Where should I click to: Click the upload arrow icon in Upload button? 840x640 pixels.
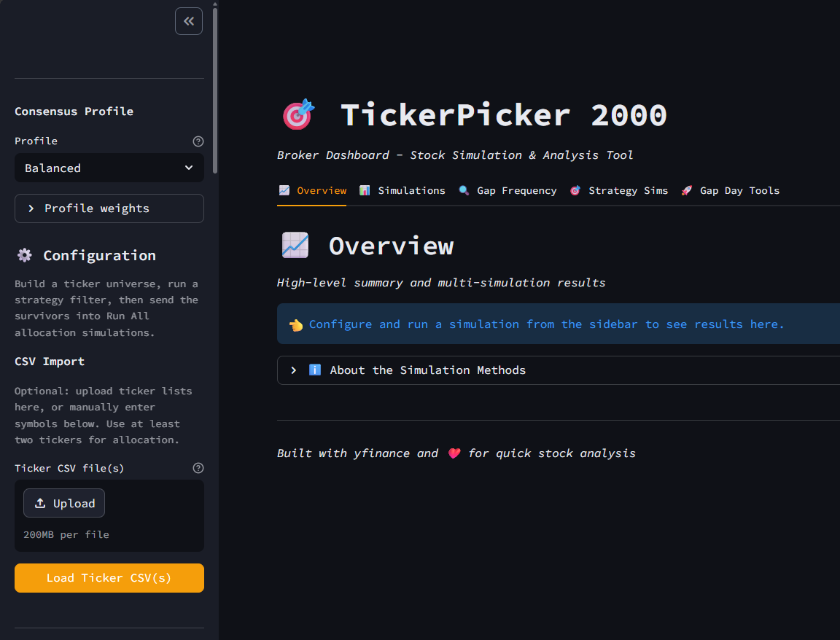point(40,504)
